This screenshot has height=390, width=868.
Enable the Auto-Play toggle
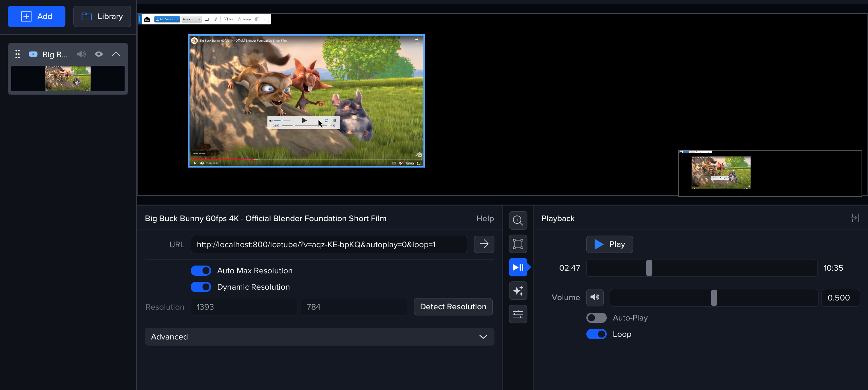[596, 318]
